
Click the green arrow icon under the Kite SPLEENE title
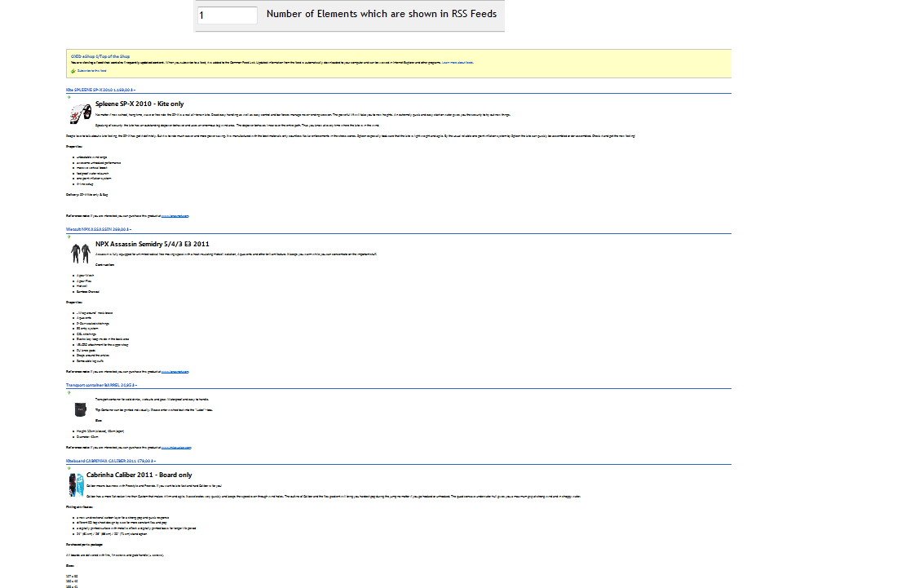pyautogui.click(x=69, y=97)
